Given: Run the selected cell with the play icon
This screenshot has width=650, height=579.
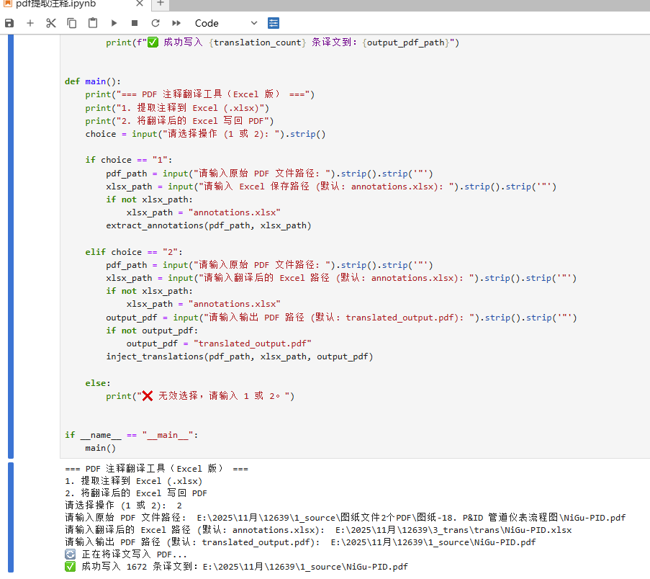Looking at the screenshot, I should pyautogui.click(x=114, y=23).
